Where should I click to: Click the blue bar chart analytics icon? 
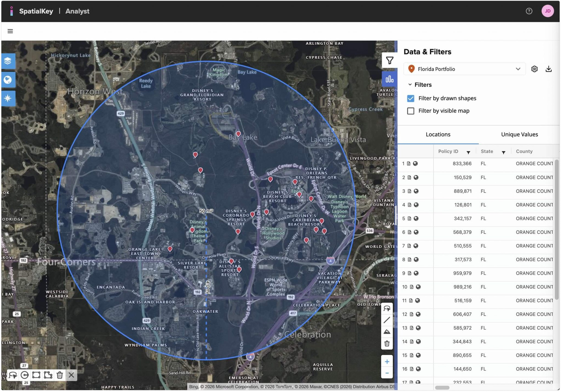click(x=389, y=79)
